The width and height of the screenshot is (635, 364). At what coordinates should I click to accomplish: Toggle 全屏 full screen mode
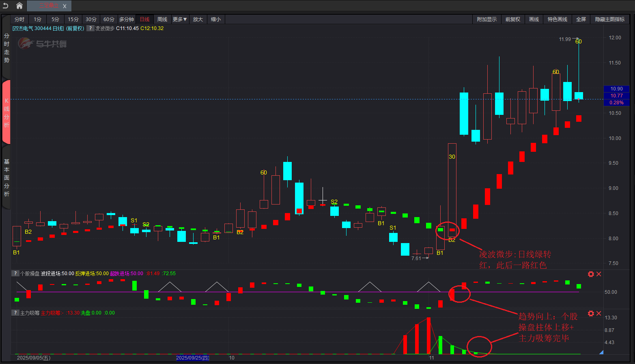581,19
